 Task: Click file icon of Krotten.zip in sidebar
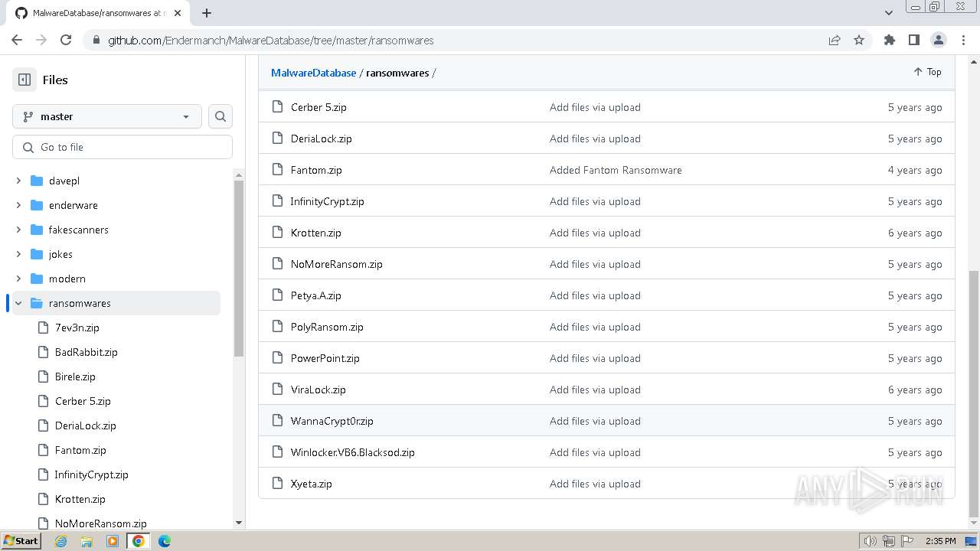click(43, 499)
